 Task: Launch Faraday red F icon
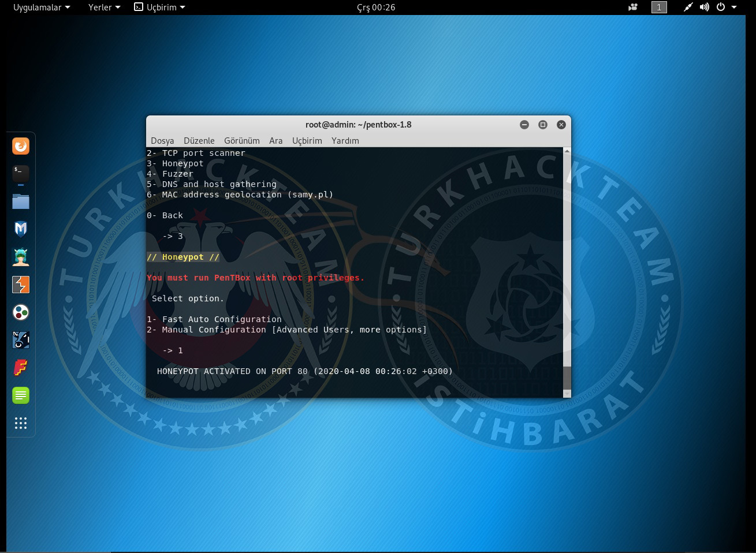tap(21, 368)
